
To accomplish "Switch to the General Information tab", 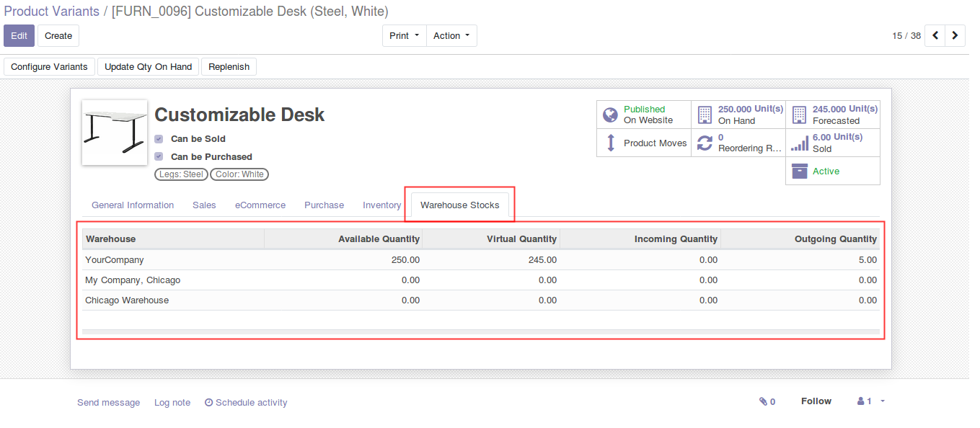I will [x=133, y=205].
